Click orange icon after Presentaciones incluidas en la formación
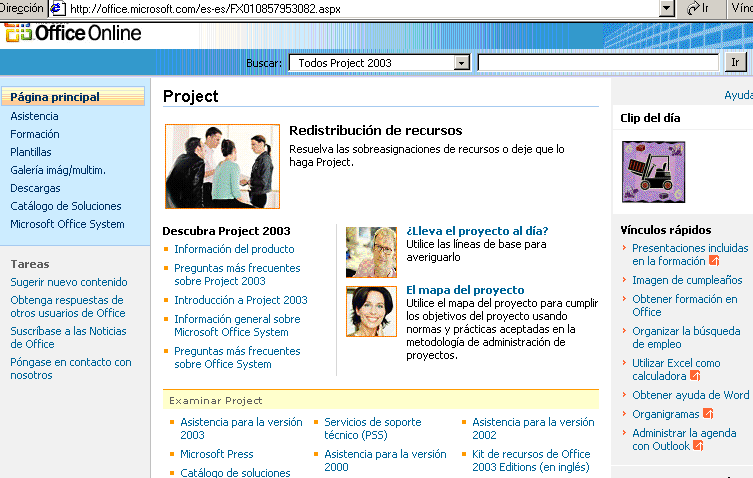The width and height of the screenshot is (753, 478). [x=714, y=261]
